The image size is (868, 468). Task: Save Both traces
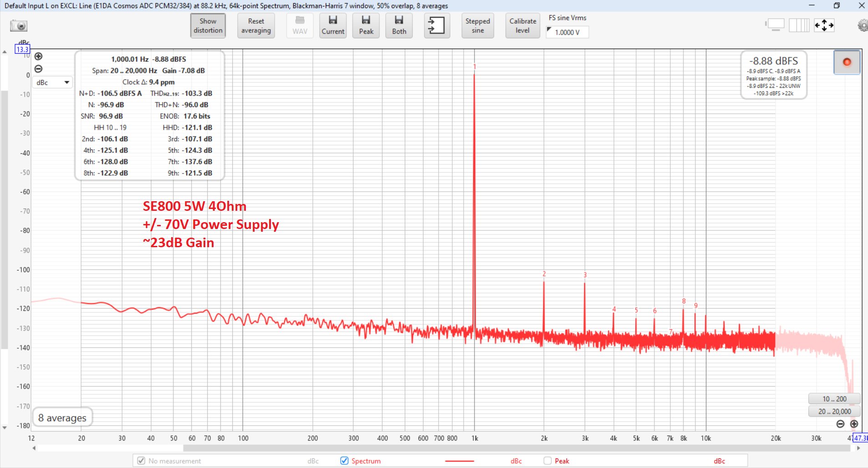[x=399, y=25]
